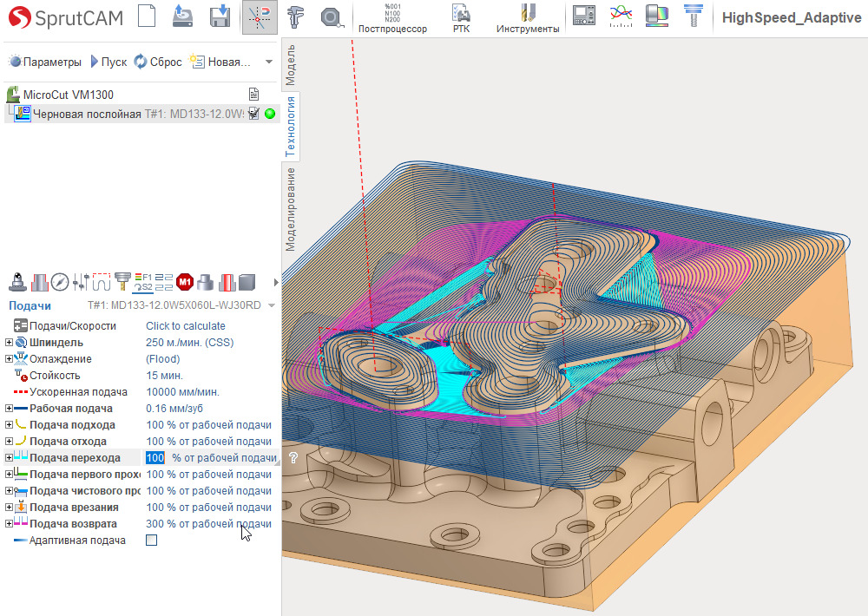Viewport: 868px width, 616px height.
Task: Expand Рабочая подача parameter group
Action: (x=9, y=409)
